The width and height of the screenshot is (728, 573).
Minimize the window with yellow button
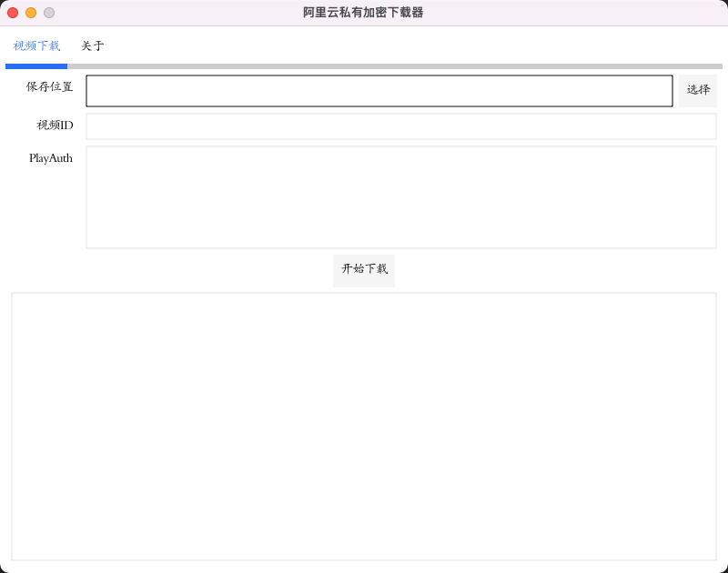point(31,13)
